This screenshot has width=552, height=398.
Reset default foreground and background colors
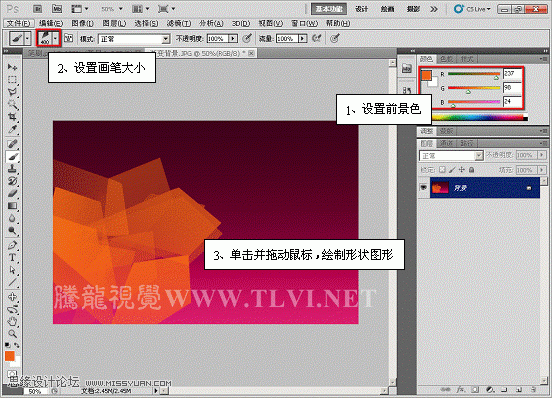coord(8,345)
